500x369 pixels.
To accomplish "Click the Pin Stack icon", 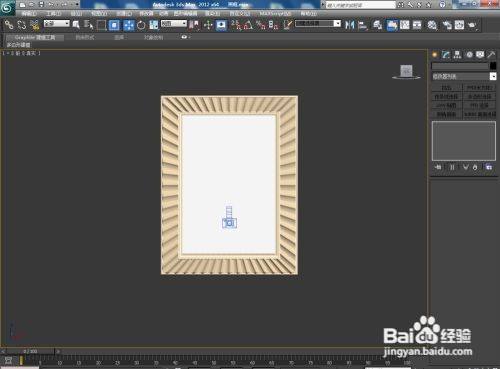I will tap(438, 167).
